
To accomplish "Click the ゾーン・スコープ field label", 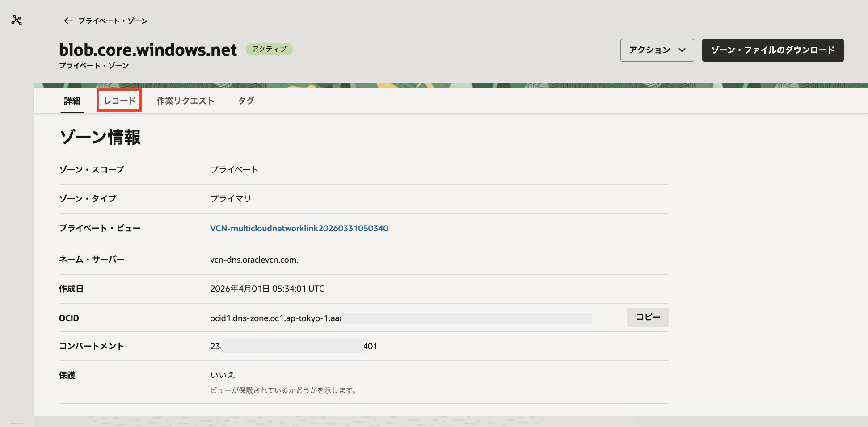I will tap(92, 170).
